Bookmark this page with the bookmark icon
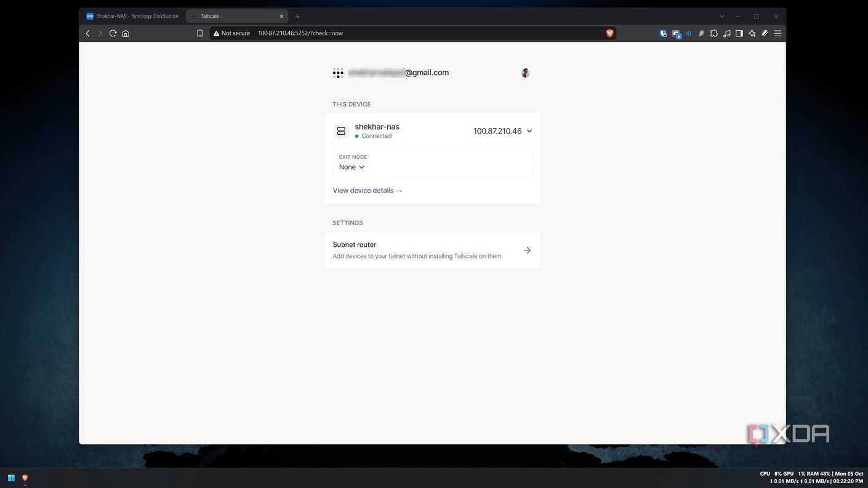Screen dimensions: 868x488 [x=199, y=33]
